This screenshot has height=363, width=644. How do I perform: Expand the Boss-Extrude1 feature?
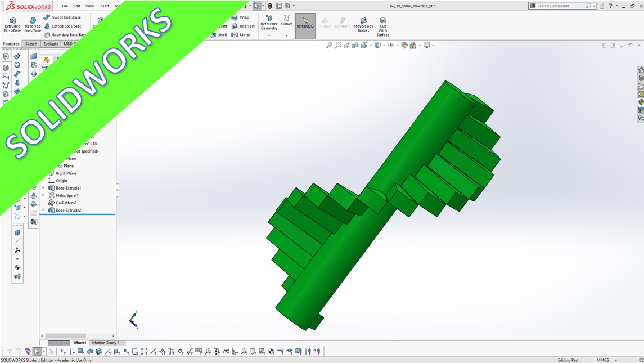(43, 188)
